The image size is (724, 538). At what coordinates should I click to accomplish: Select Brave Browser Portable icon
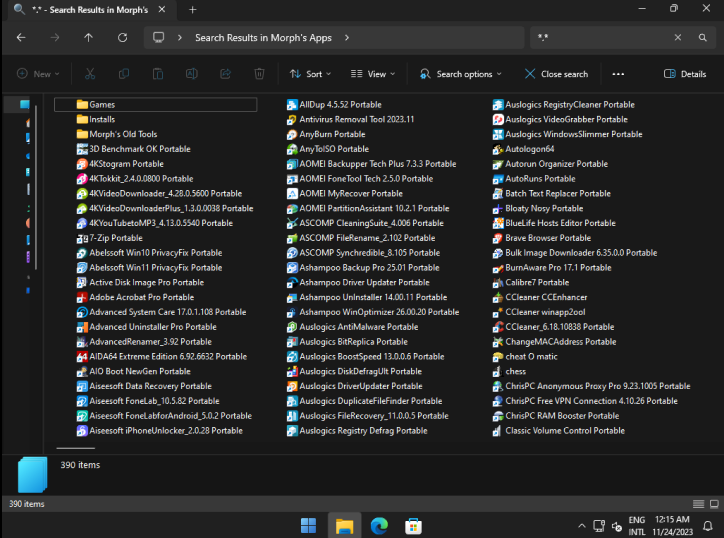tap(498, 238)
